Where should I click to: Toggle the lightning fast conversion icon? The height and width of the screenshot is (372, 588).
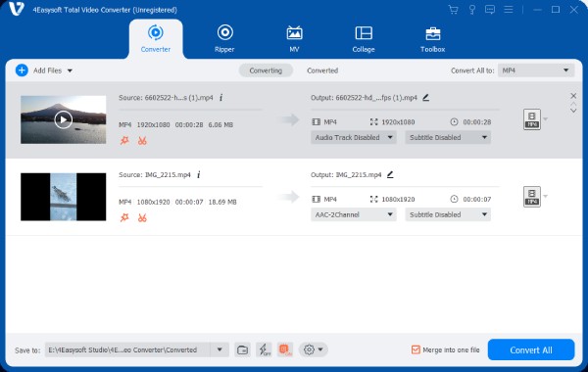(265, 349)
